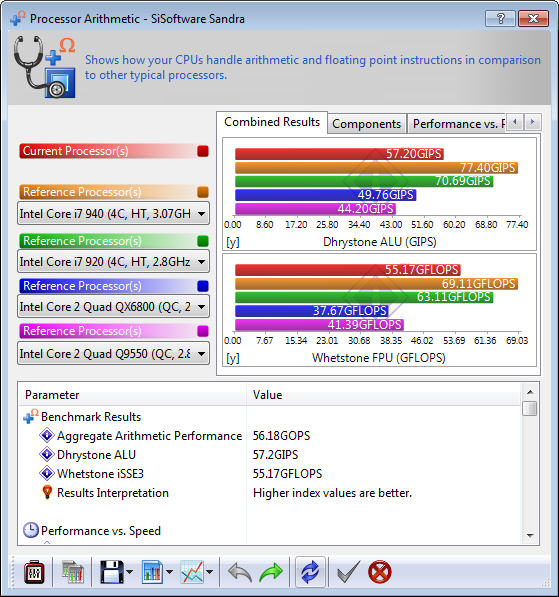The height and width of the screenshot is (597, 559).
Task: Toggle the blue Reference Processor square
Action: [x=203, y=286]
